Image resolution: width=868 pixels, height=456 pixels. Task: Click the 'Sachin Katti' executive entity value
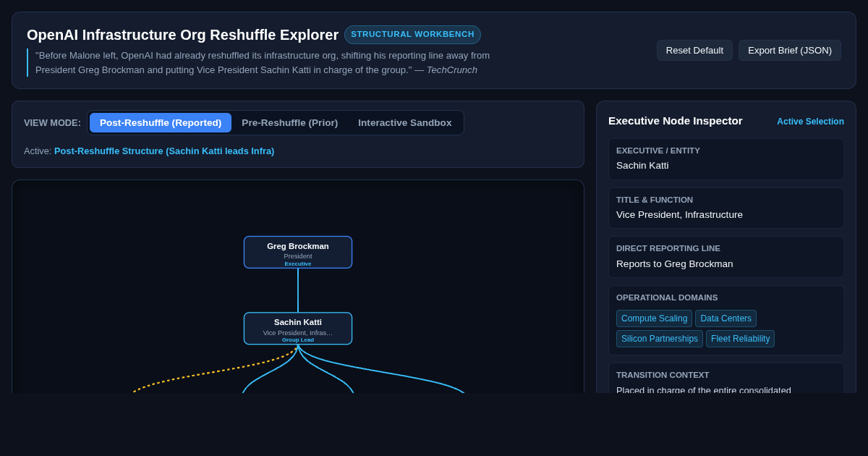pos(642,166)
